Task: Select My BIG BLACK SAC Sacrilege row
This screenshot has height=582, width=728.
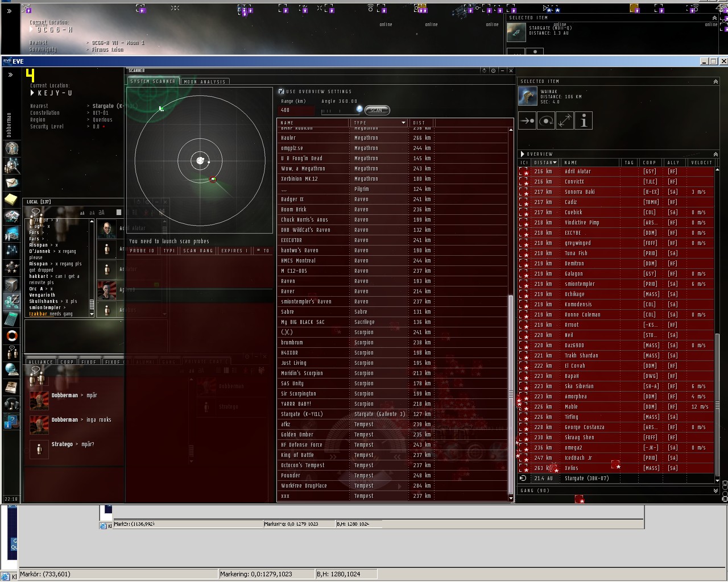Action: click(x=392, y=322)
